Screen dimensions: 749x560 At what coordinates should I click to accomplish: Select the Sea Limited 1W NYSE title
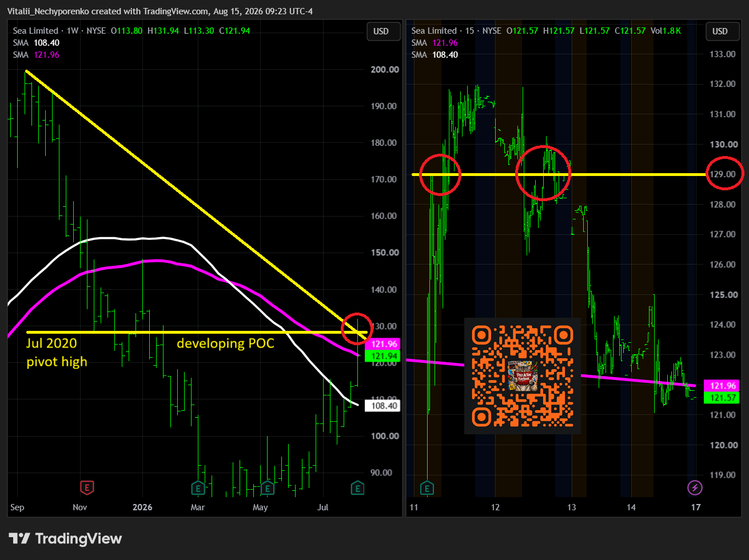(x=58, y=31)
